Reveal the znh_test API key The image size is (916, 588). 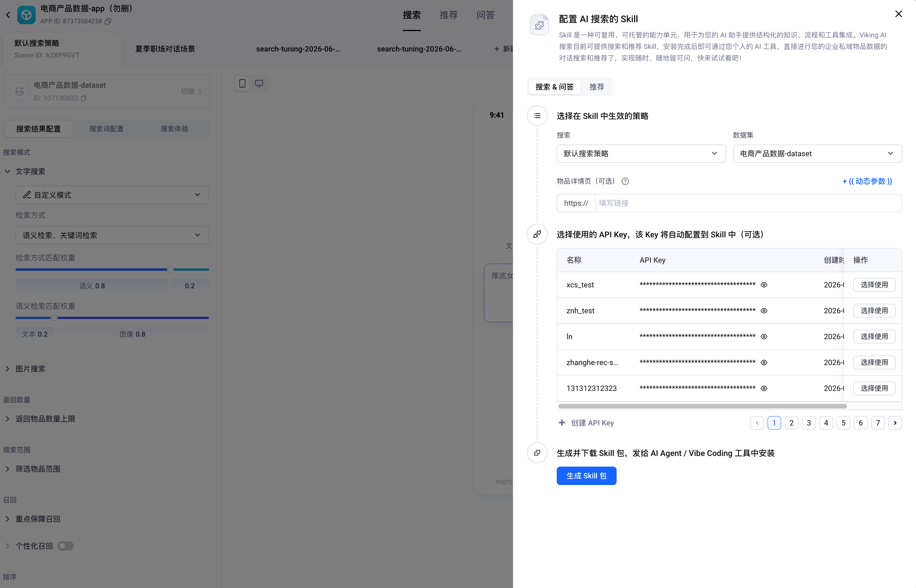(x=764, y=311)
